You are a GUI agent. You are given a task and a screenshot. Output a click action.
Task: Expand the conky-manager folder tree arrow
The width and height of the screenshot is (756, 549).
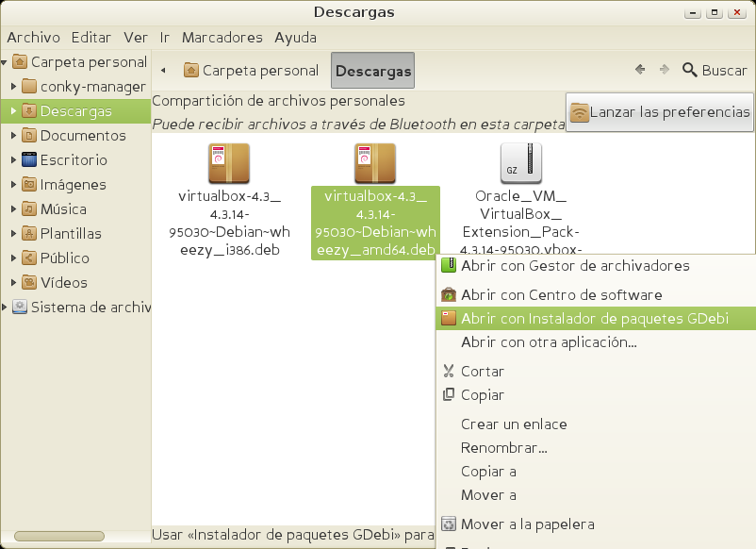(x=13, y=87)
